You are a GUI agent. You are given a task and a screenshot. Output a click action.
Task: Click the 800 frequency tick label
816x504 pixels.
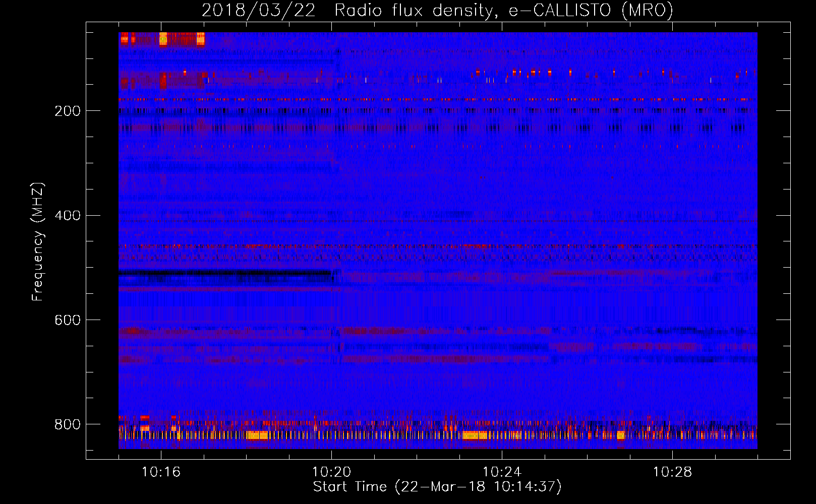[67, 425]
